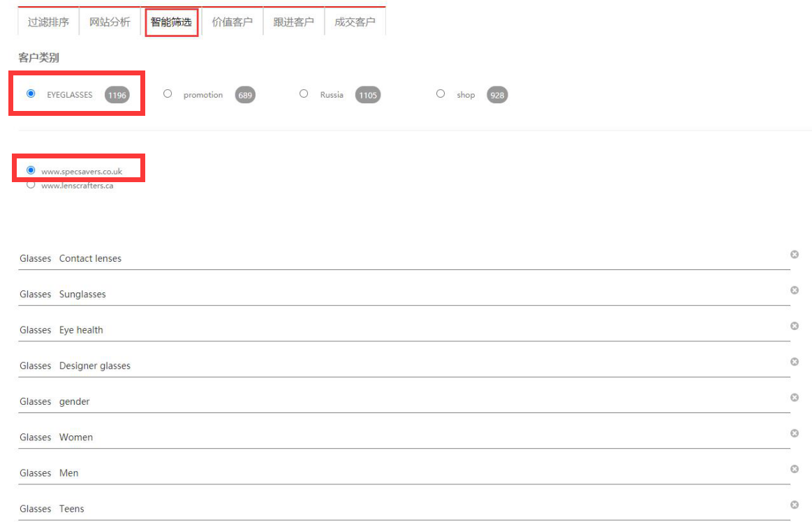
Task: Remove the Contact lenses keyword row
Action: pos(794,255)
